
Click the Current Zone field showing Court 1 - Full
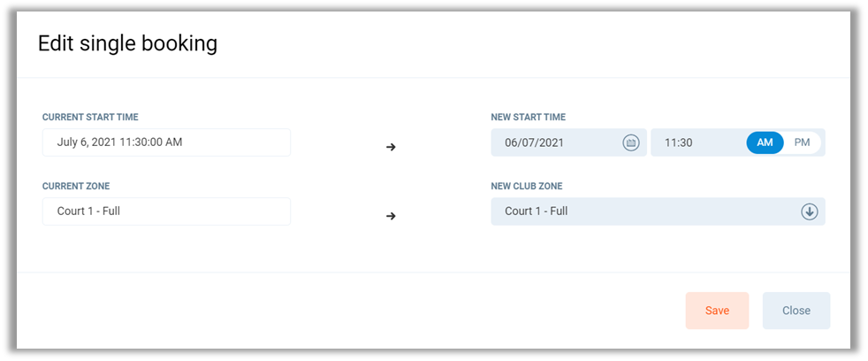(166, 211)
